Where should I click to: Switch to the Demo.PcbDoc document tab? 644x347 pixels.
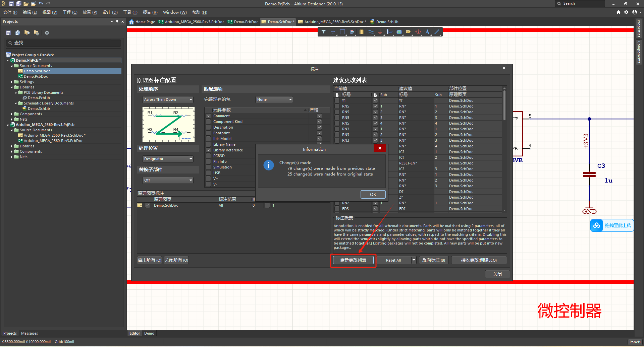[x=243, y=22]
